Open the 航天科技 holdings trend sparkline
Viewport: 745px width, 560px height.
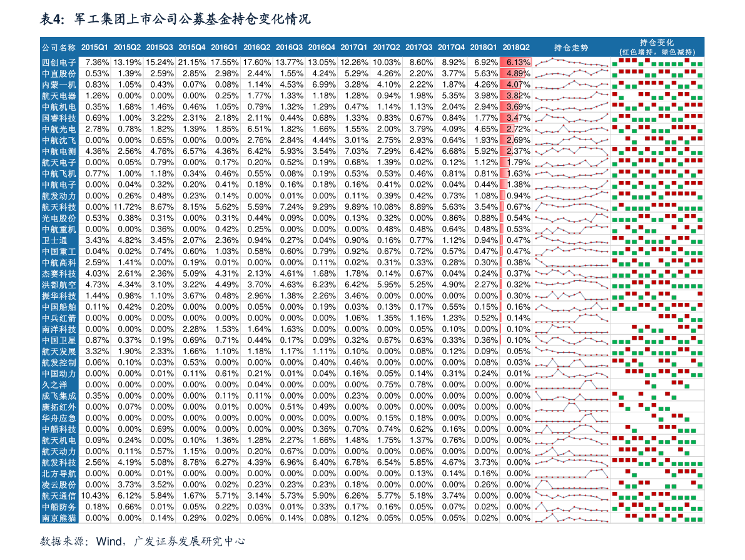pyautogui.click(x=571, y=206)
